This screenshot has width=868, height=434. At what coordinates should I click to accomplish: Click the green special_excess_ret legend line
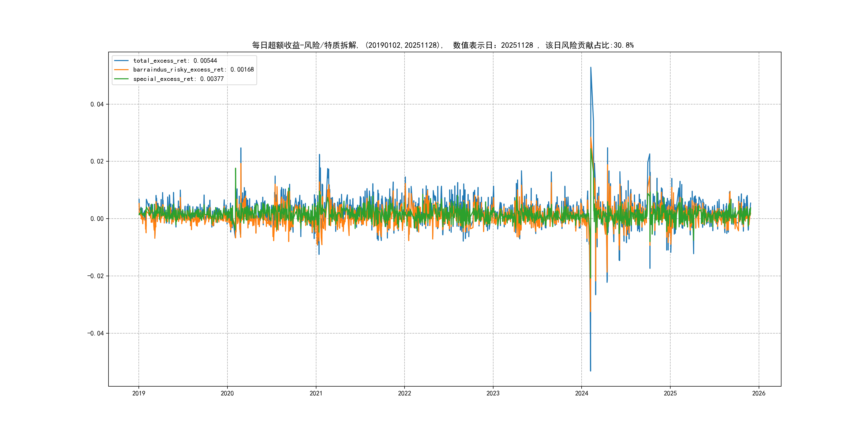pyautogui.click(x=121, y=79)
